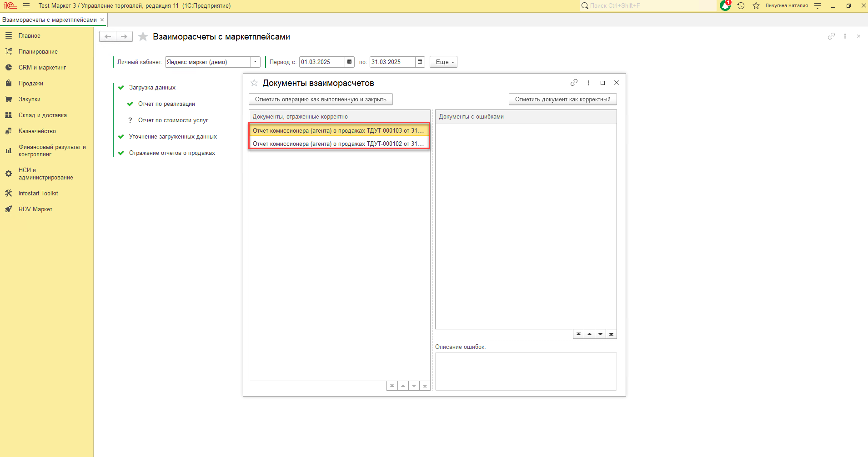Open calendar for period end date
The width and height of the screenshot is (868, 457).
(x=420, y=62)
